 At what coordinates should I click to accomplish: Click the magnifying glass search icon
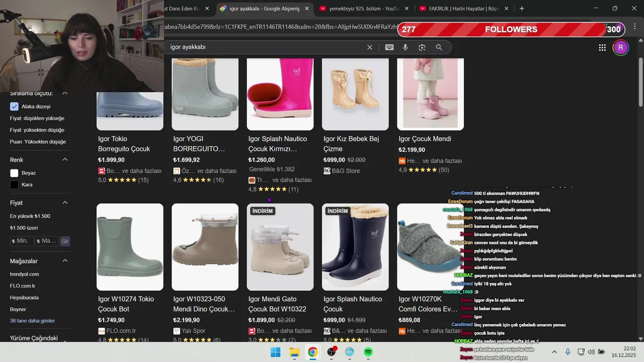(439, 47)
